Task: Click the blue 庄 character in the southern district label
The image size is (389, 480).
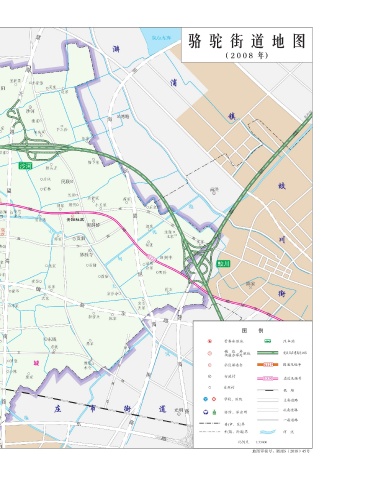Action: click(58, 409)
